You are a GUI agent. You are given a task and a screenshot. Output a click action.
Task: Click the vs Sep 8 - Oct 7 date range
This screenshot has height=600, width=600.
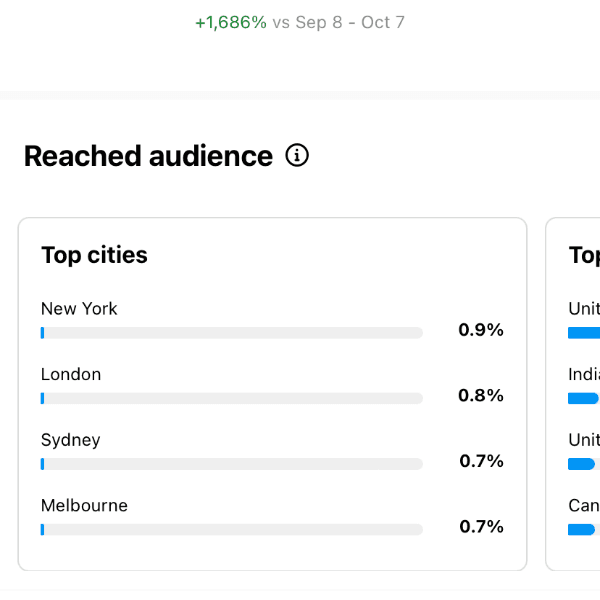[x=339, y=22]
